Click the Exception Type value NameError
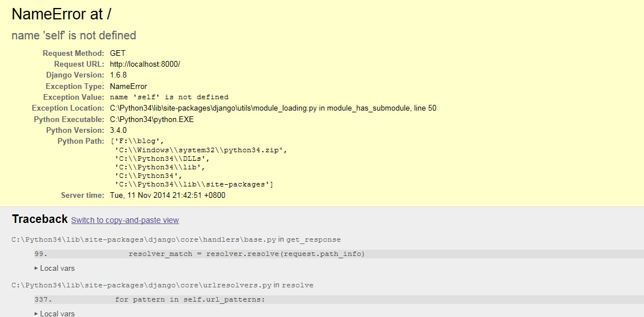 pyautogui.click(x=128, y=87)
